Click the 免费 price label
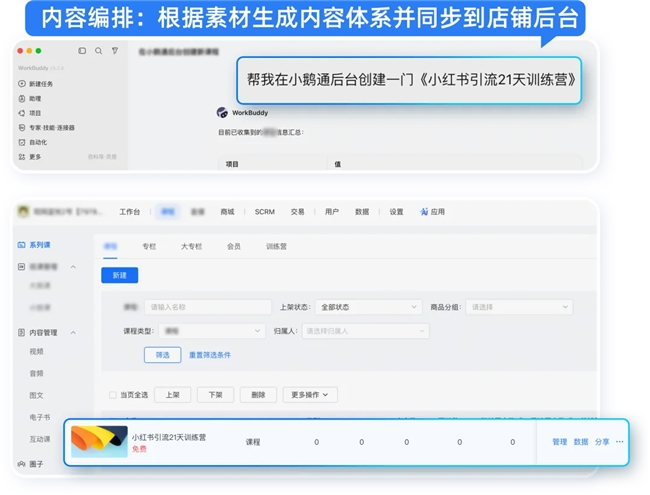 click(x=139, y=449)
